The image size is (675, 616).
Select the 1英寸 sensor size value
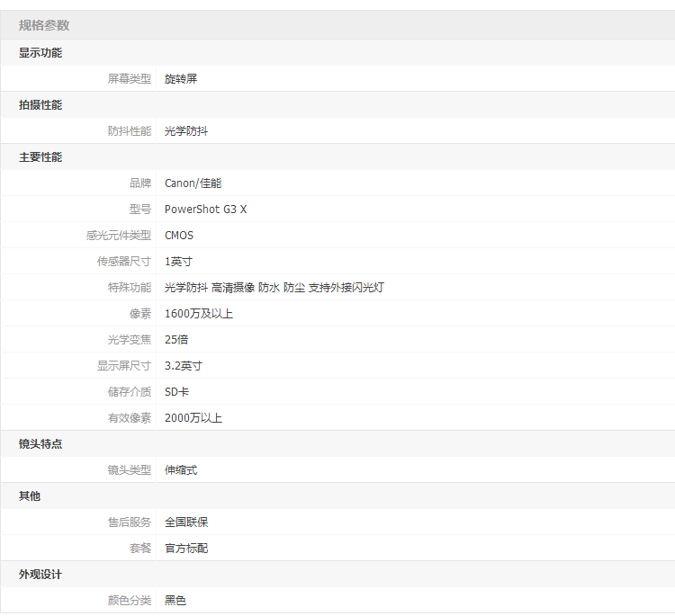tap(178, 262)
